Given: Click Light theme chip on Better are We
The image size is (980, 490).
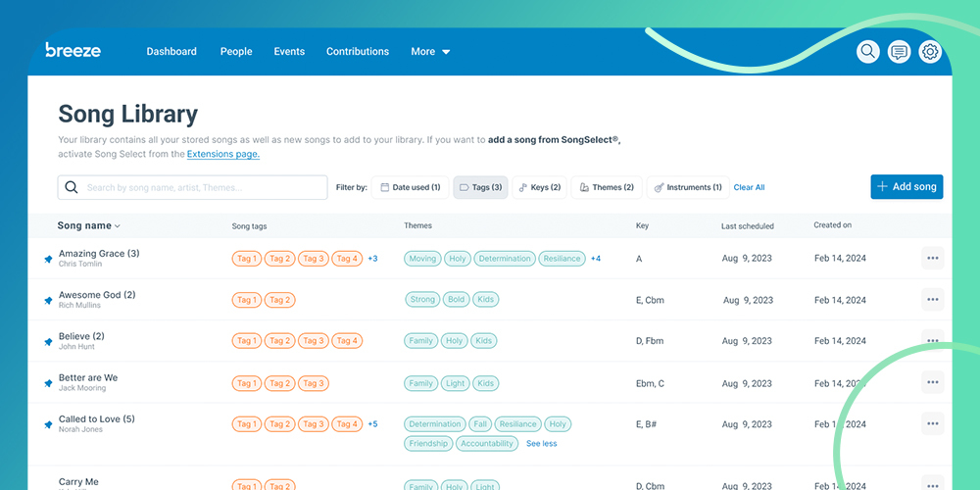Looking at the screenshot, I should (x=455, y=383).
